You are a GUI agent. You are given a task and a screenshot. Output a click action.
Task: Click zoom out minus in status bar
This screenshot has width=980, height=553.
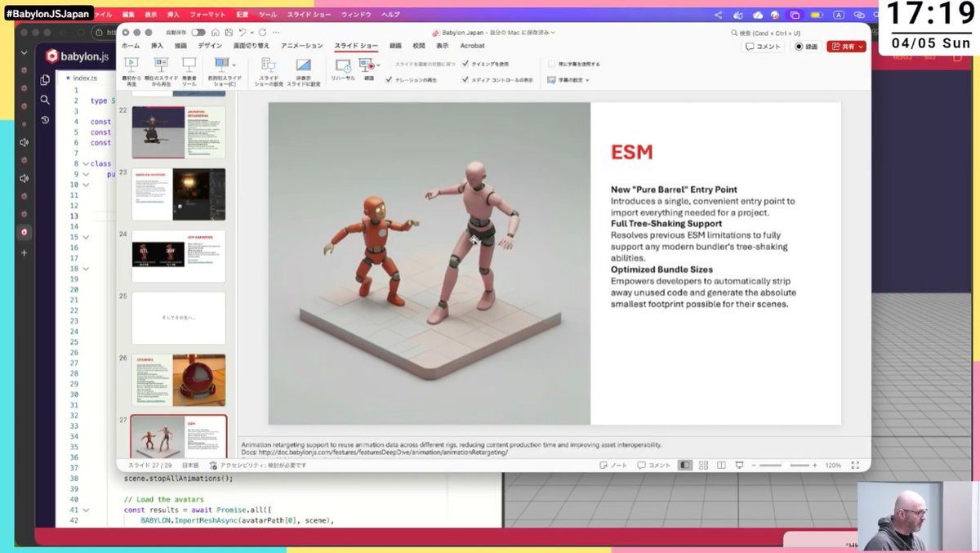752,465
